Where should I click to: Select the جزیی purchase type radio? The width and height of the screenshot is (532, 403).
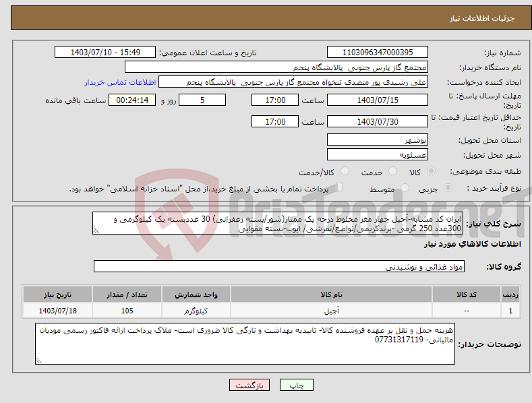click(448, 188)
